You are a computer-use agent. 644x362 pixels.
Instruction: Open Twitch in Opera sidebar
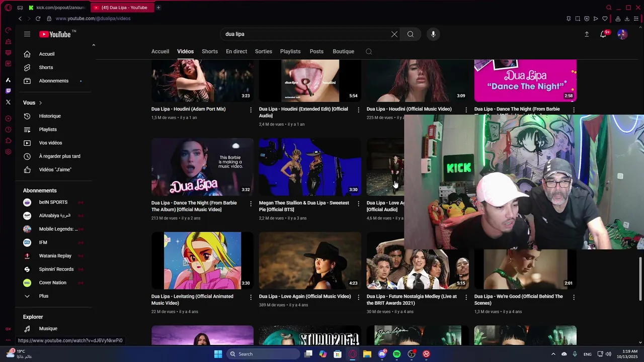(x=8, y=91)
